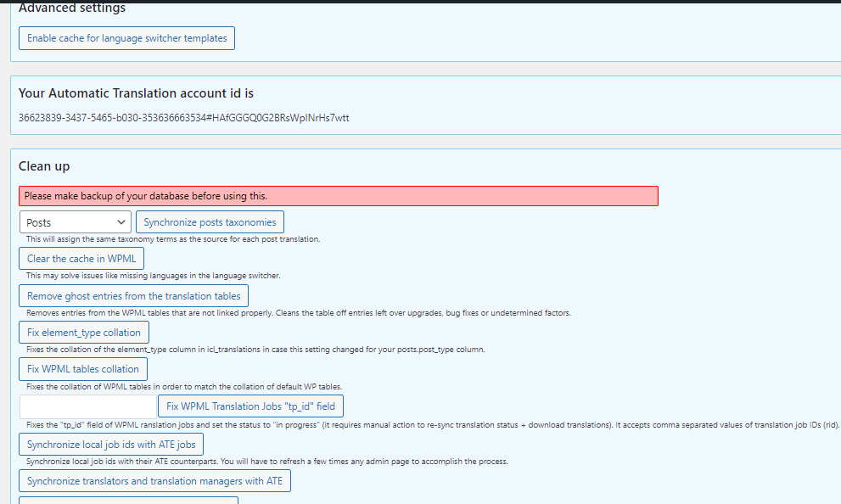This screenshot has height=504, width=841.
Task: Focus the translation job IDs input field
Action: click(88, 406)
